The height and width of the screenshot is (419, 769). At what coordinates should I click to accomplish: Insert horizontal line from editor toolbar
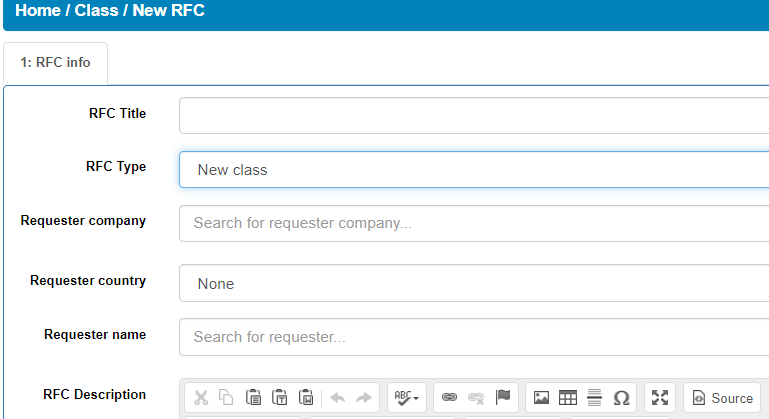[595, 398]
